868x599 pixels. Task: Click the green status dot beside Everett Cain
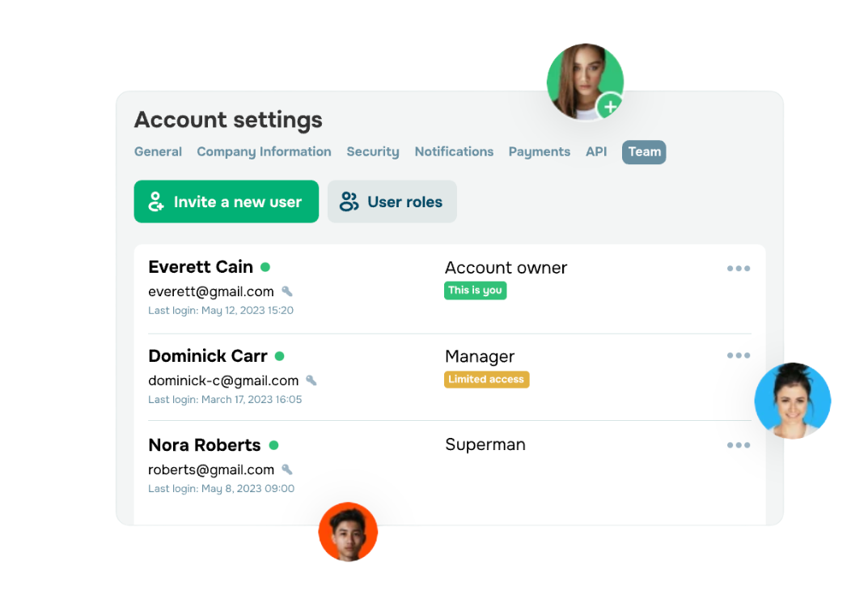[x=265, y=266]
